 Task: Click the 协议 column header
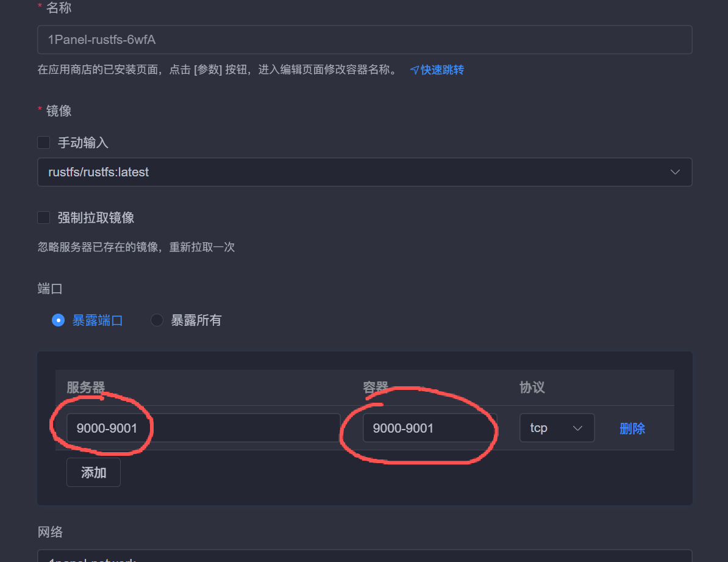pos(532,387)
